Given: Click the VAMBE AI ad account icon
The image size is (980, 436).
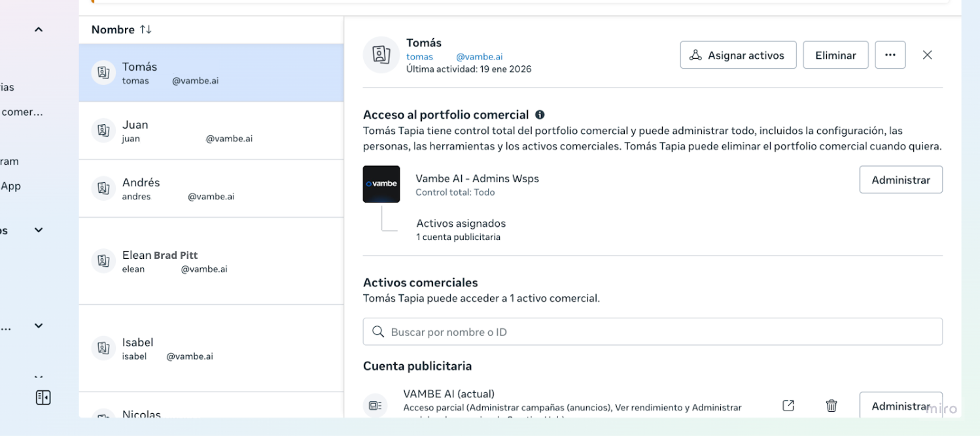Looking at the screenshot, I should 376,405.
